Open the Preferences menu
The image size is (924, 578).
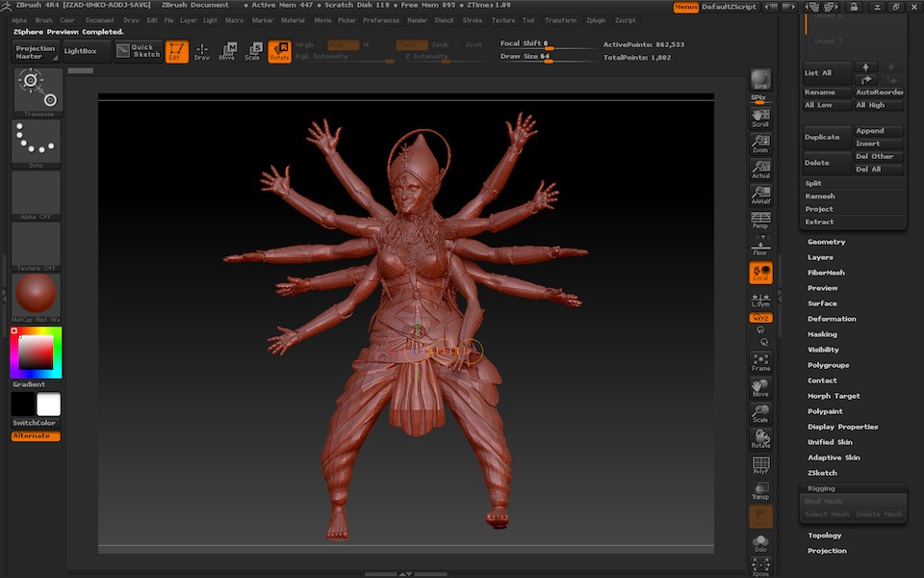[x=381, y=20]
